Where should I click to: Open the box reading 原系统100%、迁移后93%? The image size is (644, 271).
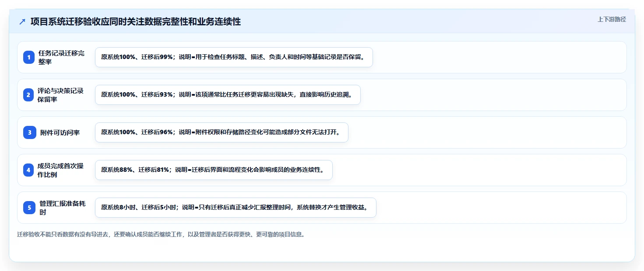[228, 95]
